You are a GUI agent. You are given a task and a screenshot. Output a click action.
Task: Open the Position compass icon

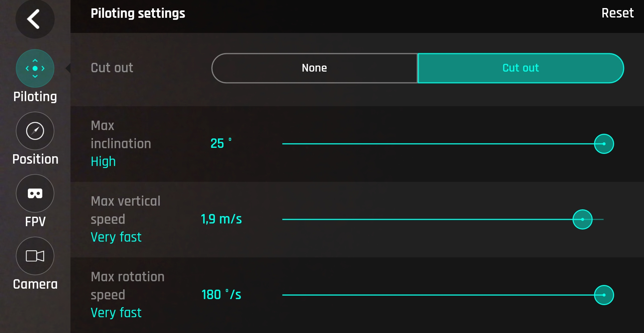(x=35, y=131)
